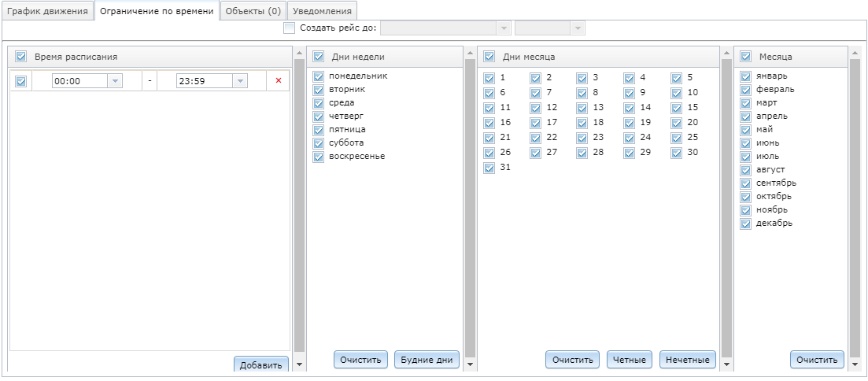Uncheck day 10 checkbox
The image size is (868, 381).
click(677, 92)
